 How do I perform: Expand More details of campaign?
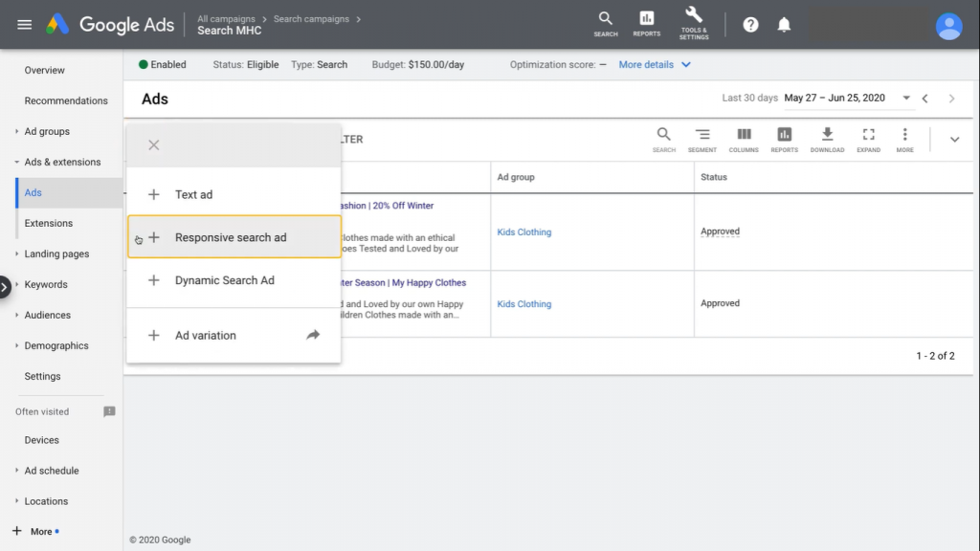click(655, 64)
